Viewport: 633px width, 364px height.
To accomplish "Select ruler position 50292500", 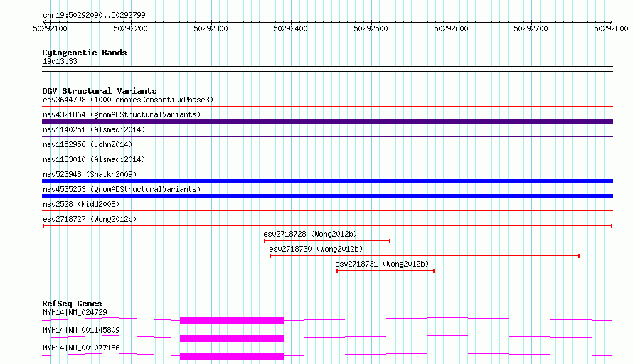I will tap(371, 28).
